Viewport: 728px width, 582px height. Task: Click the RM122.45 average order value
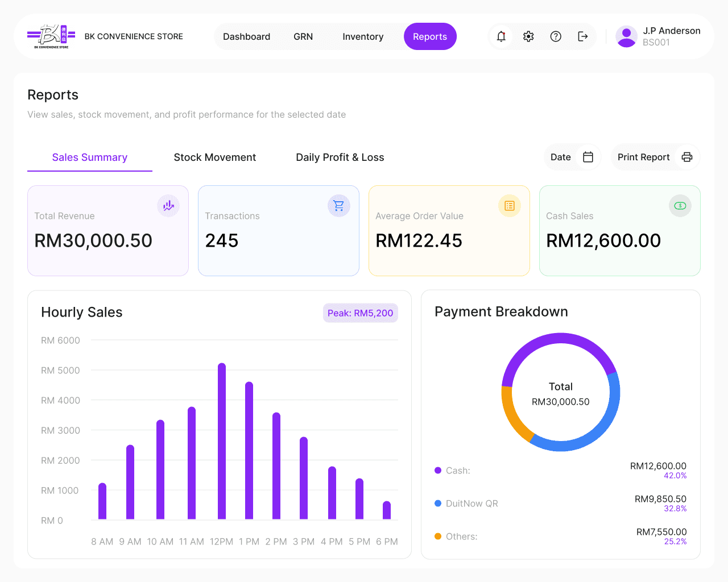click(x=419, y=240)
